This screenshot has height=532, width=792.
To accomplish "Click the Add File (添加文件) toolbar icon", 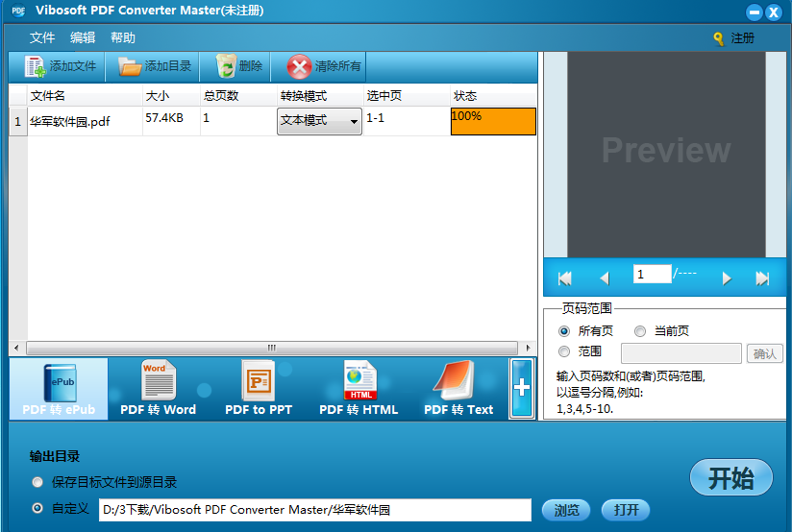I will click(36, 66).
